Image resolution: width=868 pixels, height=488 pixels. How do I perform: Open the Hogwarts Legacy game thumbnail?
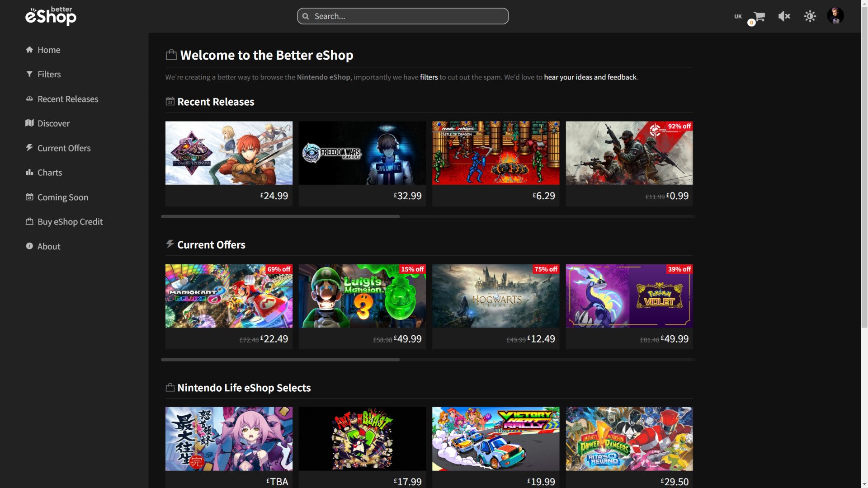tap(495, 296)
